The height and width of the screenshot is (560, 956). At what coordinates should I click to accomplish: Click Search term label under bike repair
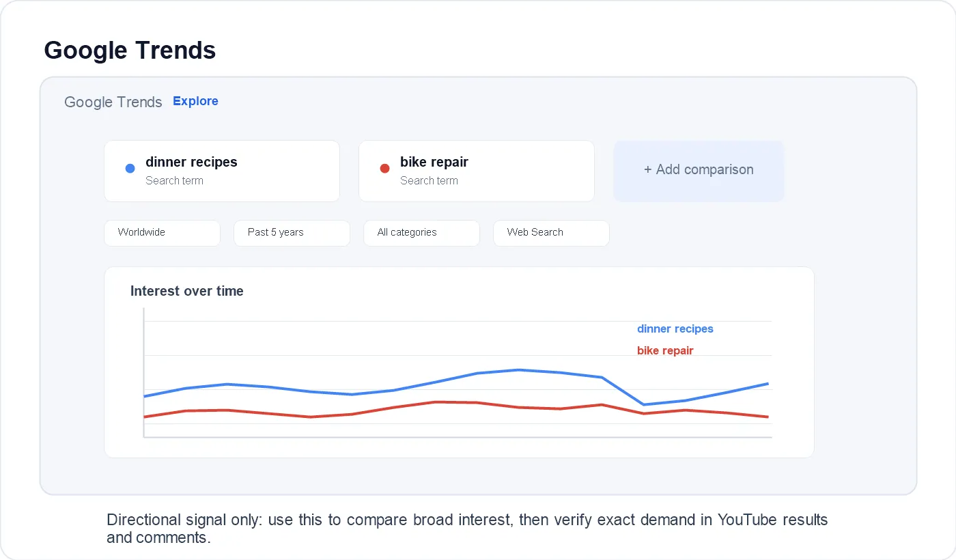click(429, 181)
